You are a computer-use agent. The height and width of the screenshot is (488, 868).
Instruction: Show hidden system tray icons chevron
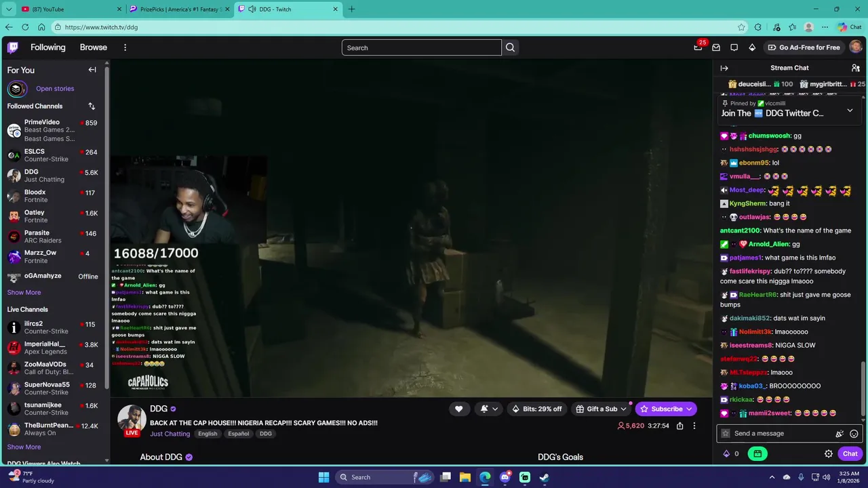[772, 477]
